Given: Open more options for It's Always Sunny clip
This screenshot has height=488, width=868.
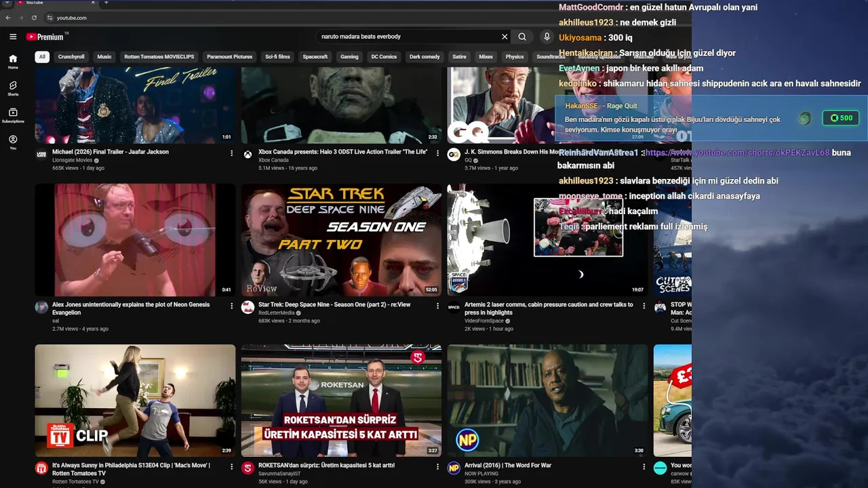Looking at the screenshot, I should pyautogui.click(x=231, y=466).
